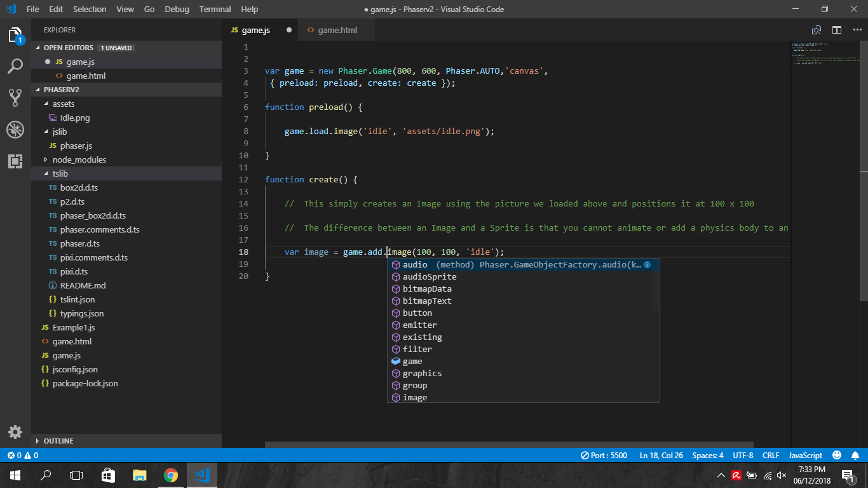Open the Search view in activity bar
This screenshot has height=488, width=868.
click(15, 66)
